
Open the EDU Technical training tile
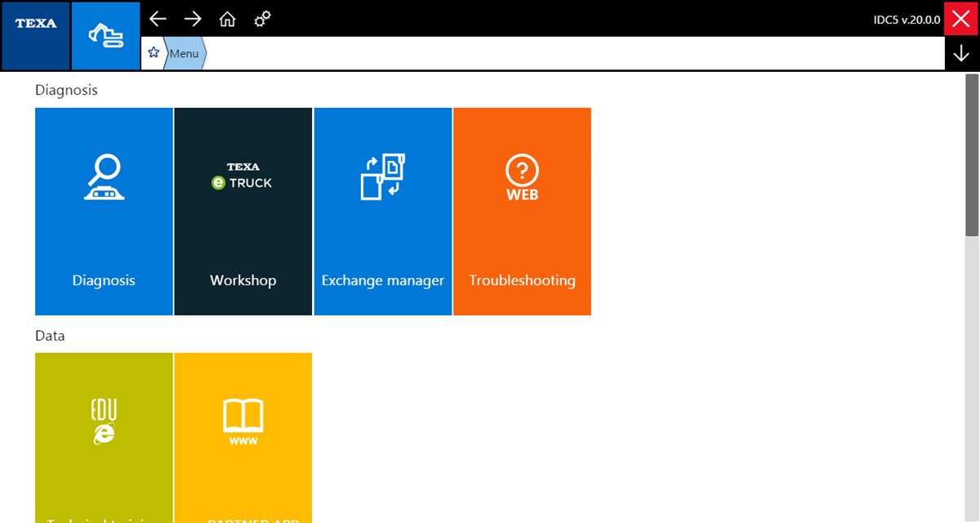[104, 437]
